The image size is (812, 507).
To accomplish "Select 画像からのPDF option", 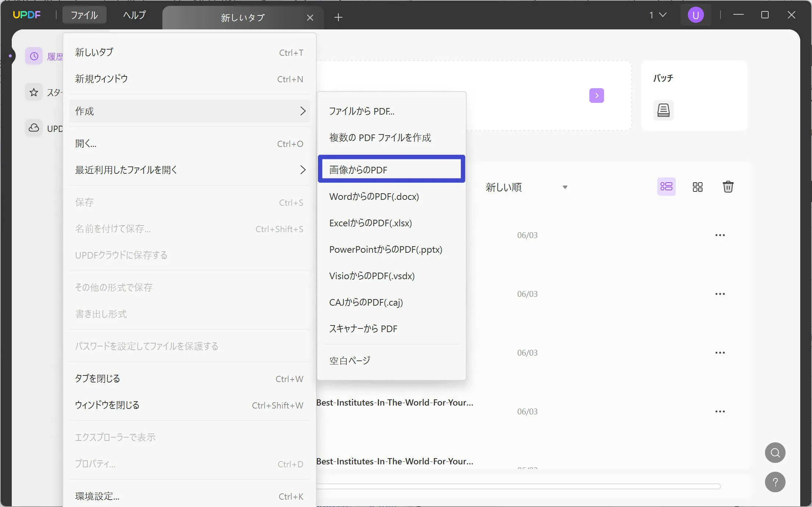I will pyautogui.click(x=392, y=170).
